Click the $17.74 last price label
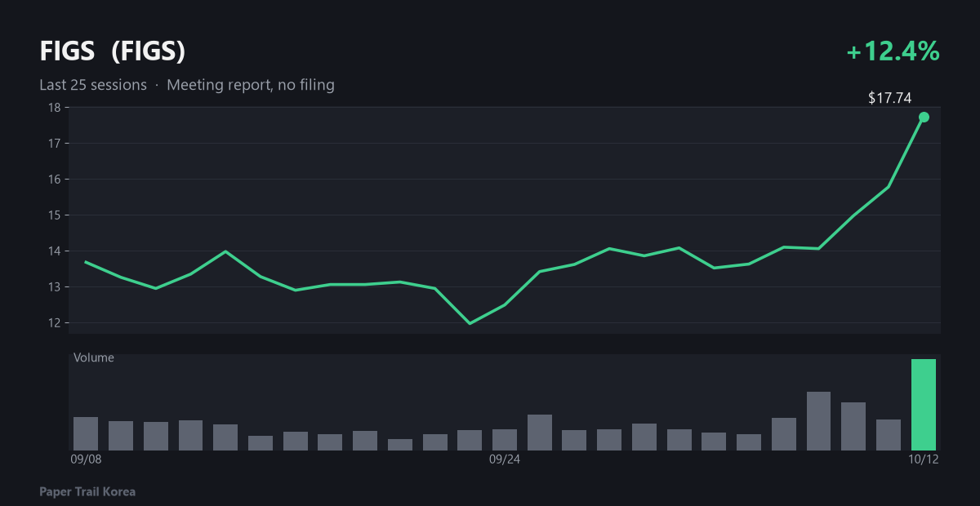The width and height of the screenshot is (980, 506). point(889,98)
